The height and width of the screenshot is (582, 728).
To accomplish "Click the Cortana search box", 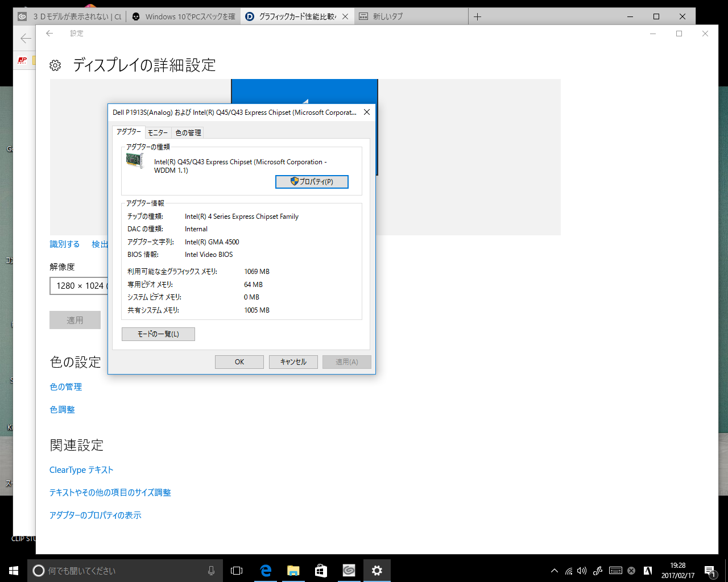I will pos(125,571).
